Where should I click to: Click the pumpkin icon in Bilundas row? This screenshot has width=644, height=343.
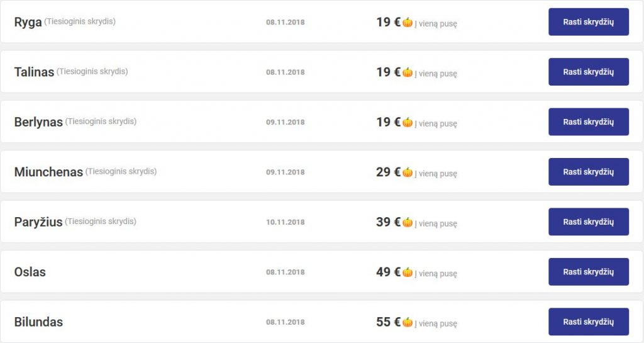pos(408,322)
